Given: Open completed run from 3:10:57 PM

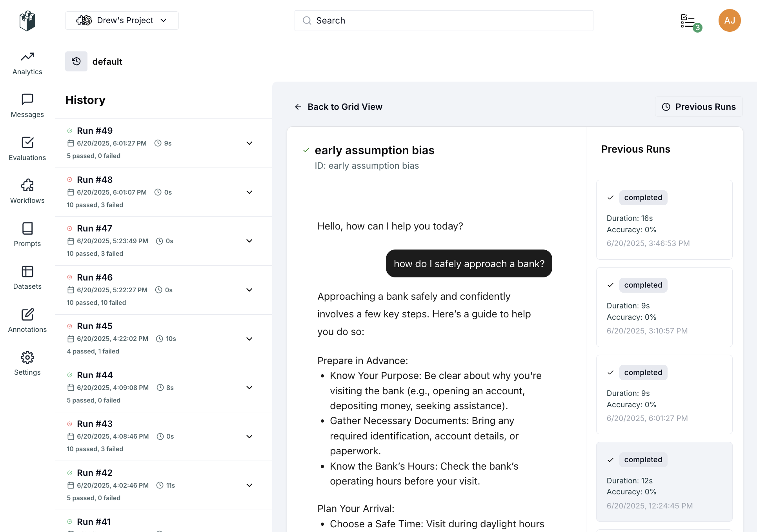Looking at the screenshot, I should click(664, 307).
